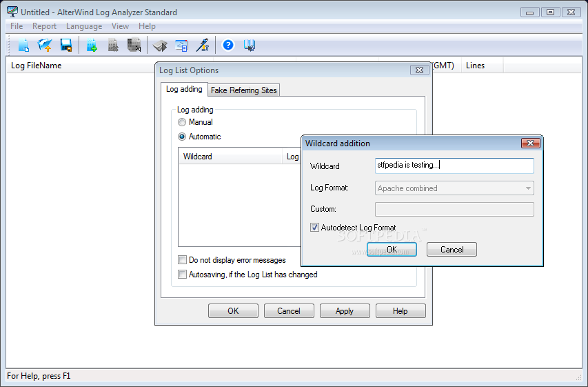Viewport: 588px width, 387px height.
Task: Open the Help menu
Action: [x=147, y=26]
